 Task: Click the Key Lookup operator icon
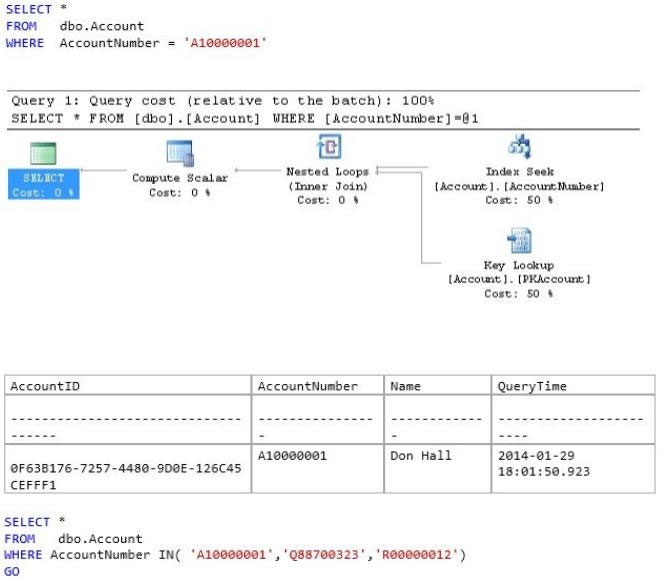(519, 240)
